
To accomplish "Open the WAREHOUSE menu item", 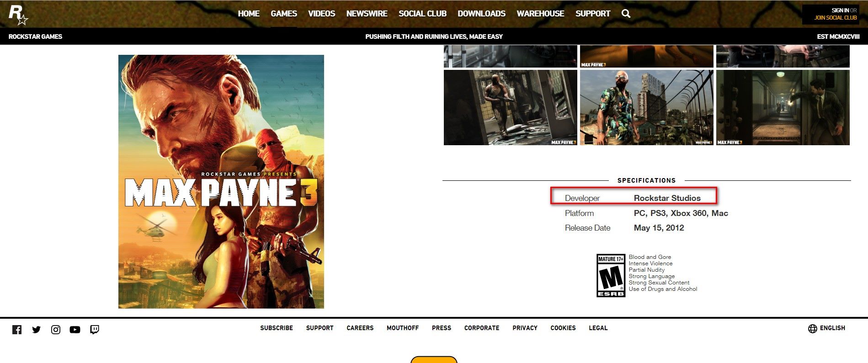I will pos(540,14).
